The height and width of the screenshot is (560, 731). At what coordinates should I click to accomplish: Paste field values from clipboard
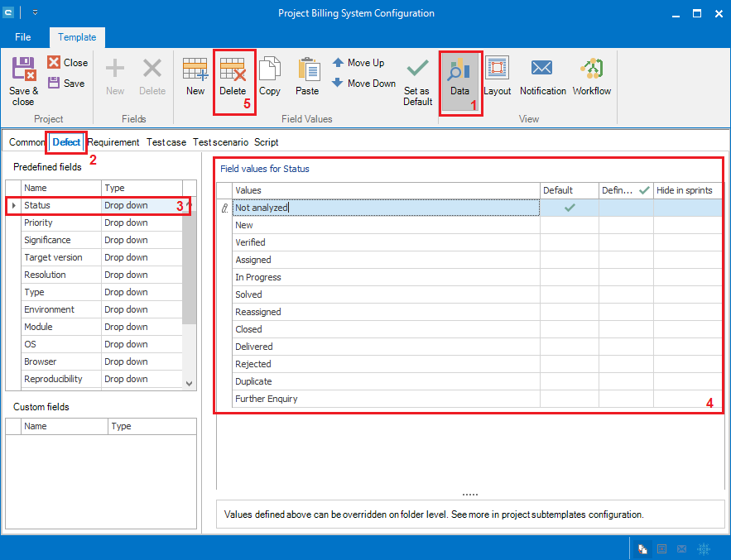click(307, 71)
